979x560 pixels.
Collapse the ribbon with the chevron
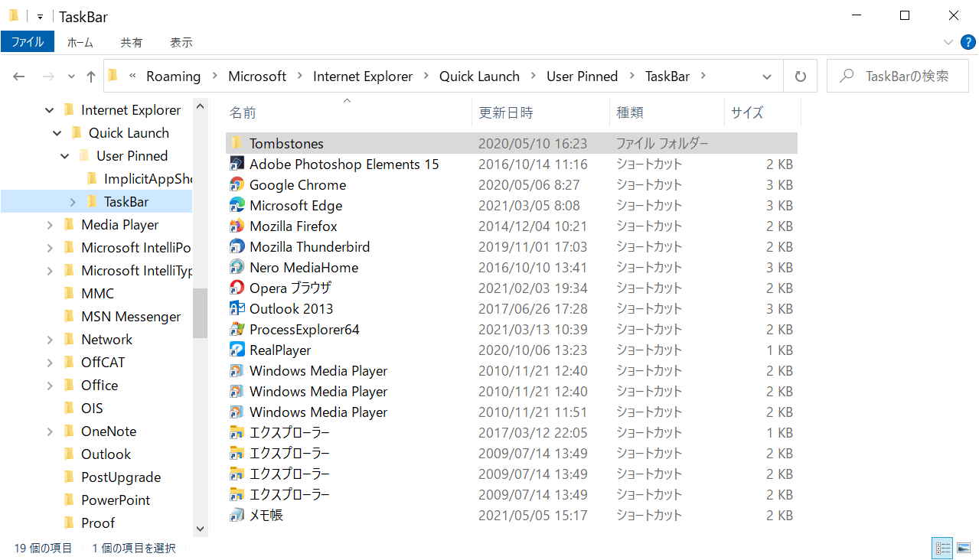tap(948, 42)
